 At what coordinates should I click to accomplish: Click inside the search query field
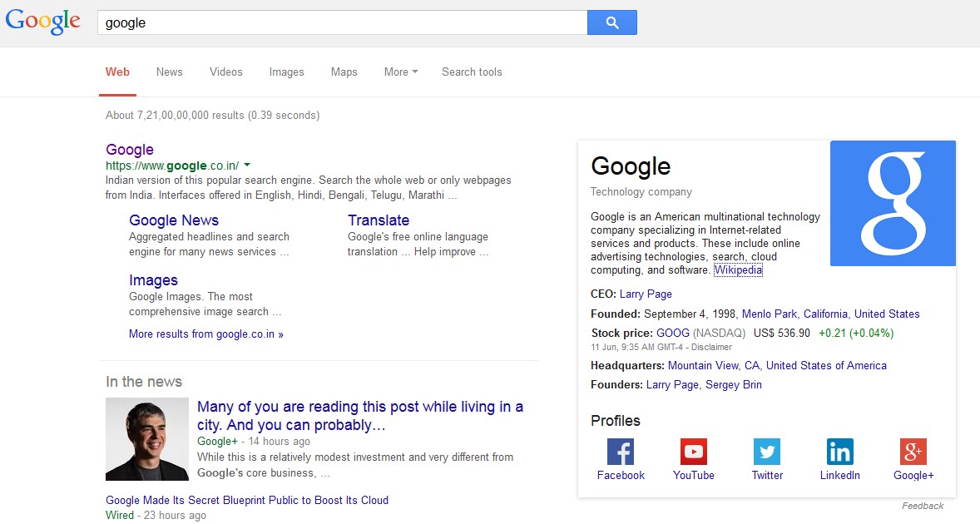333,22
